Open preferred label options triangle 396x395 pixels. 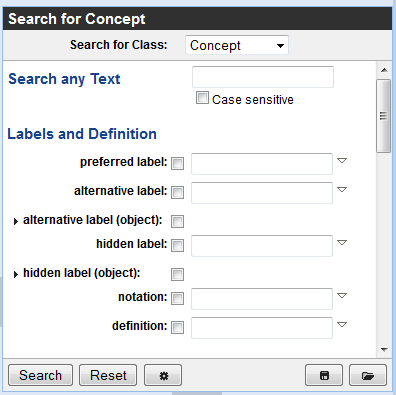[x=342, y=161]
